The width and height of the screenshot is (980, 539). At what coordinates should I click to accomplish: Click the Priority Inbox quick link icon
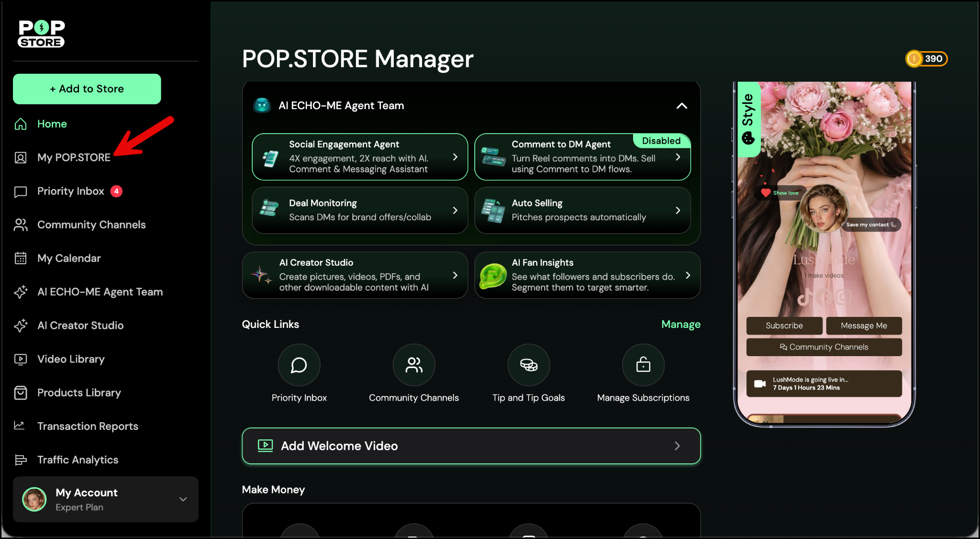click(299, 365)
